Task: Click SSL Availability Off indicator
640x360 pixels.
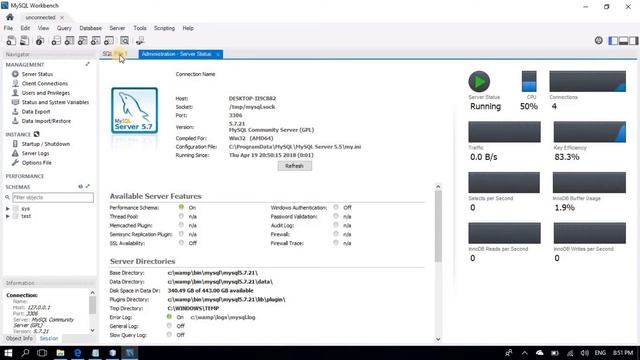Action: tap(181, 242)
